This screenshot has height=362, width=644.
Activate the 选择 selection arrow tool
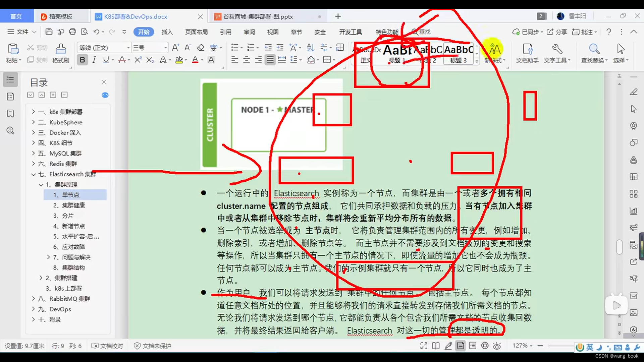click(x=620, y=53)
